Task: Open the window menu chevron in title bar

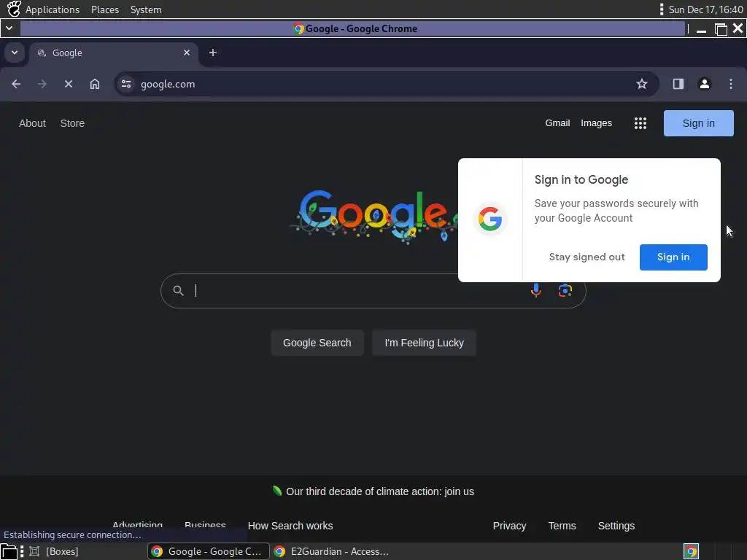Action: [9, 28]
